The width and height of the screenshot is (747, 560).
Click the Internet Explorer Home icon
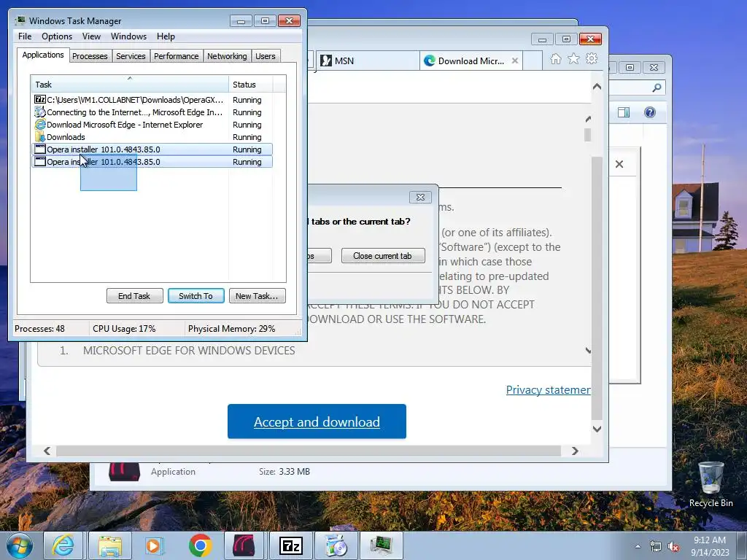555,58
